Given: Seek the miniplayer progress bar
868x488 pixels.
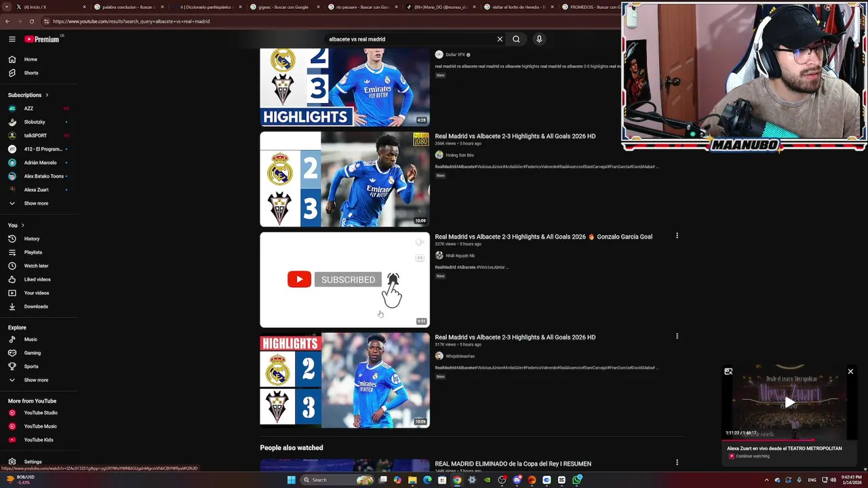Looking at the screenshot, I should click(789, 440).
